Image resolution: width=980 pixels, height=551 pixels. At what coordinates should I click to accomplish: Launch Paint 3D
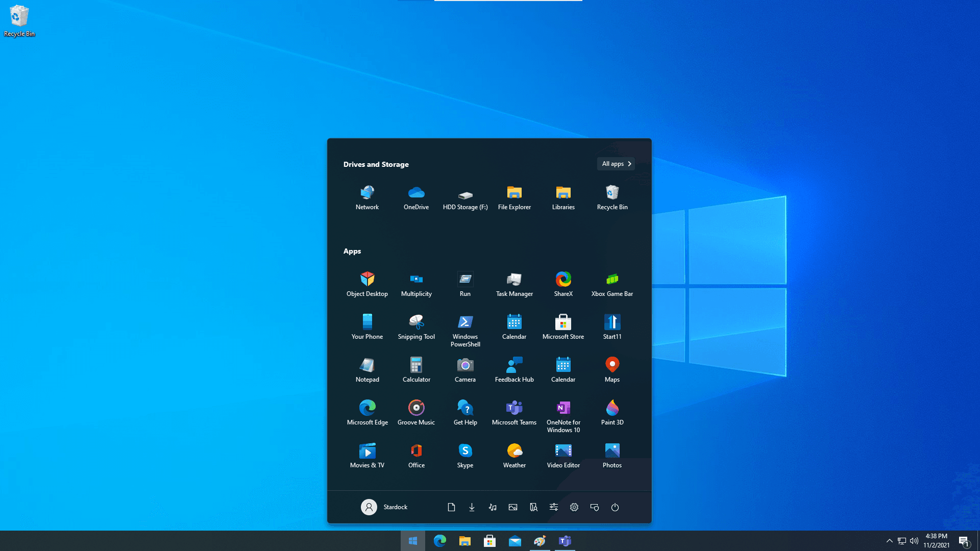[x=612, y=412]
